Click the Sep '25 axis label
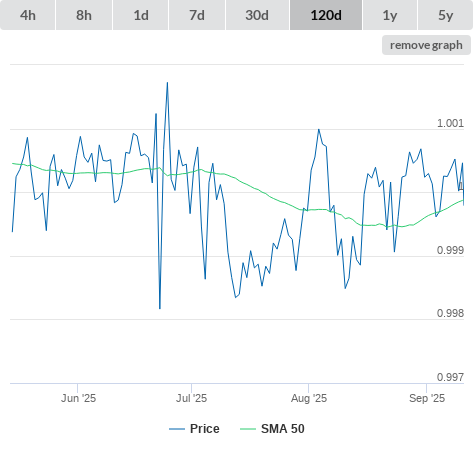The height and width of the screenshot is (455, 474). [427, 398]
